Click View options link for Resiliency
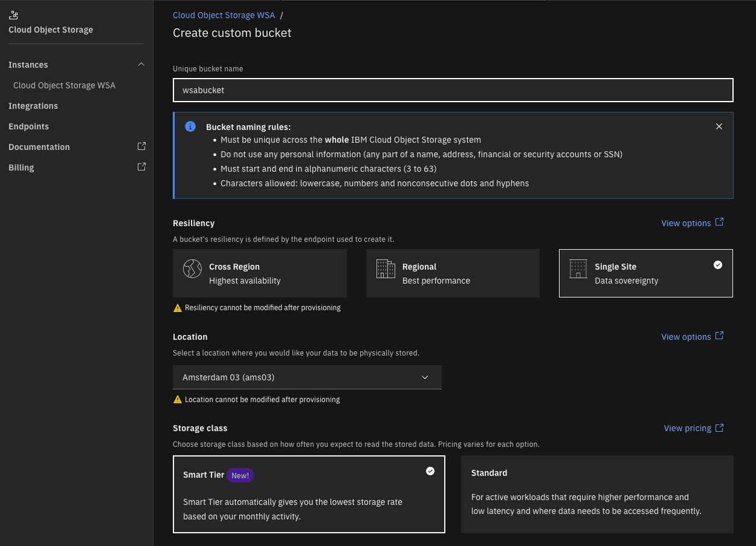Image resolution: width=756 pixels, height=546 pixels. [686, 223]
